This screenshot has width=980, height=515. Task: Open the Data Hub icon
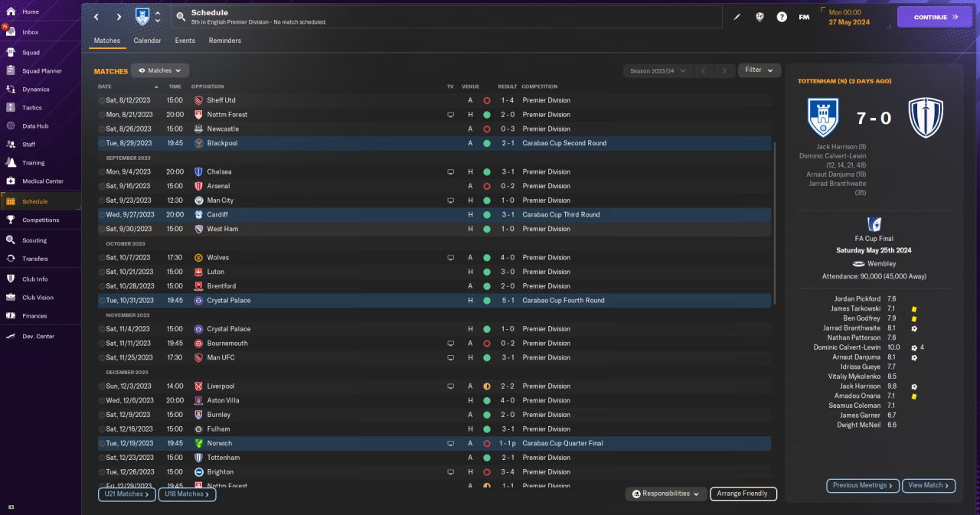pyautogui.click(x=11, y=126)
